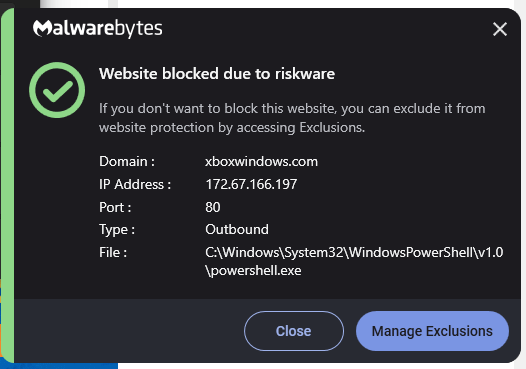The width and height of the screenshot is (526, 369).
Task: Select the powershell.exe file path
Action: (354, 261)
